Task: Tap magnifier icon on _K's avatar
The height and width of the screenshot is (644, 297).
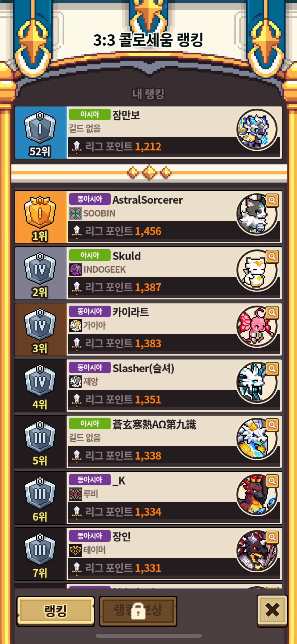Action: [272, 481]
